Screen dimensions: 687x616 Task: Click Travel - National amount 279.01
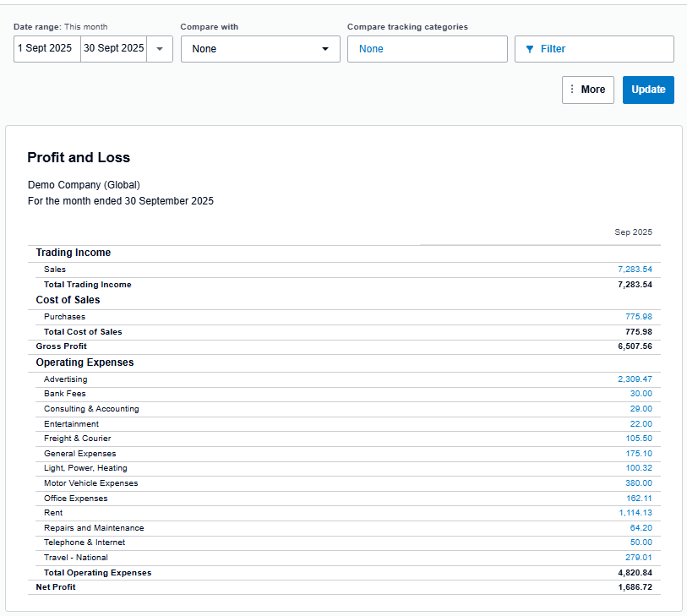pos(638,558)
